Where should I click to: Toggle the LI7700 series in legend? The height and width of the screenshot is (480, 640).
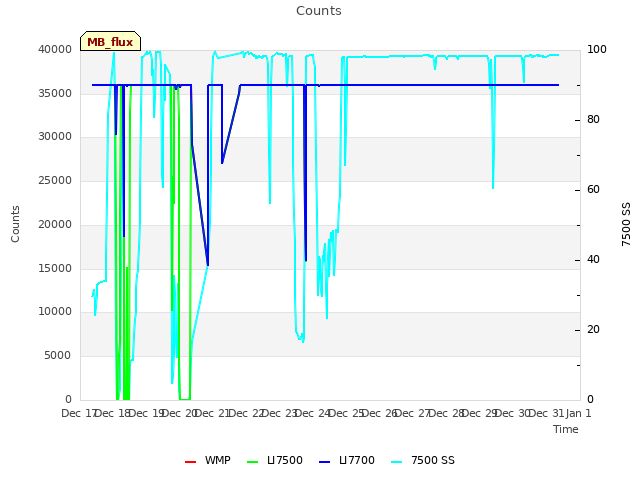347,460
